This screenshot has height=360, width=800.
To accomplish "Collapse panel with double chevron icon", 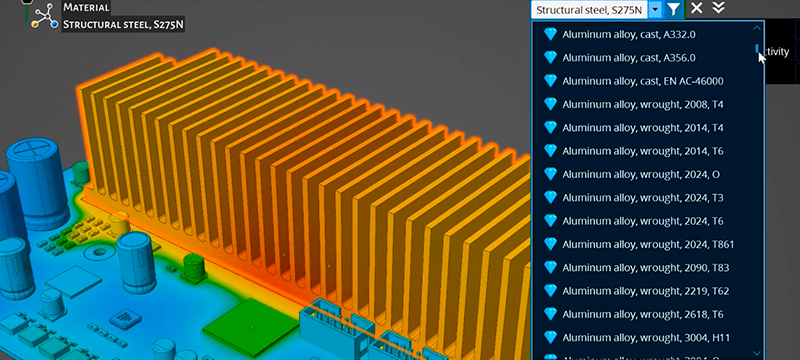I will click(718, 8).
